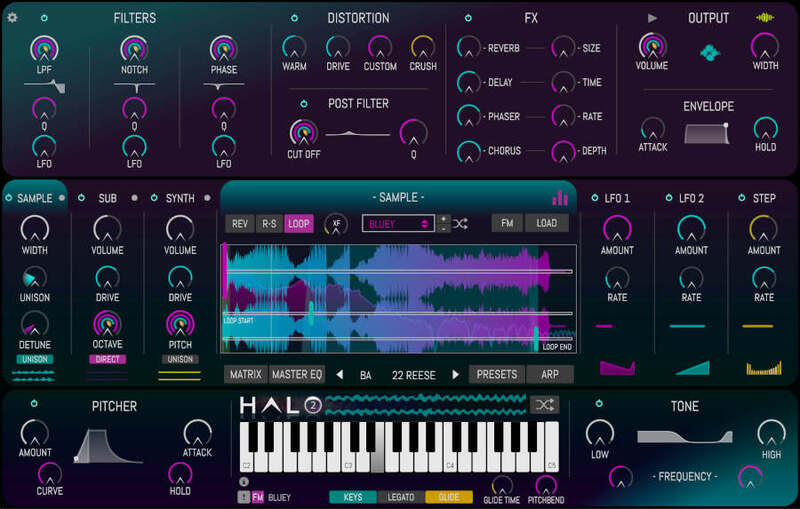Image resolution: width=800 pixels, height=509 pixels.
Task: Click the MASTER EQ button
Action: click(297, 375)
